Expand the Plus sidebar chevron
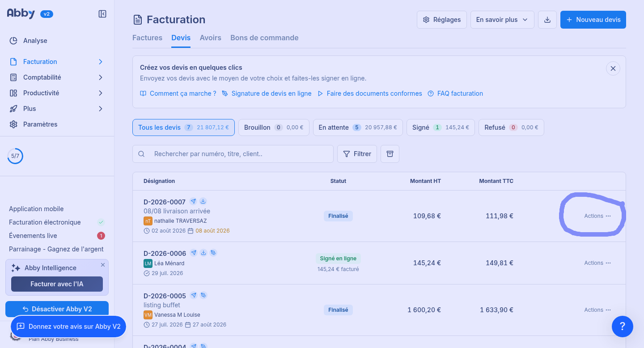Image resolution: width=644 pixels, height=348 pixels. coord(101,109)
